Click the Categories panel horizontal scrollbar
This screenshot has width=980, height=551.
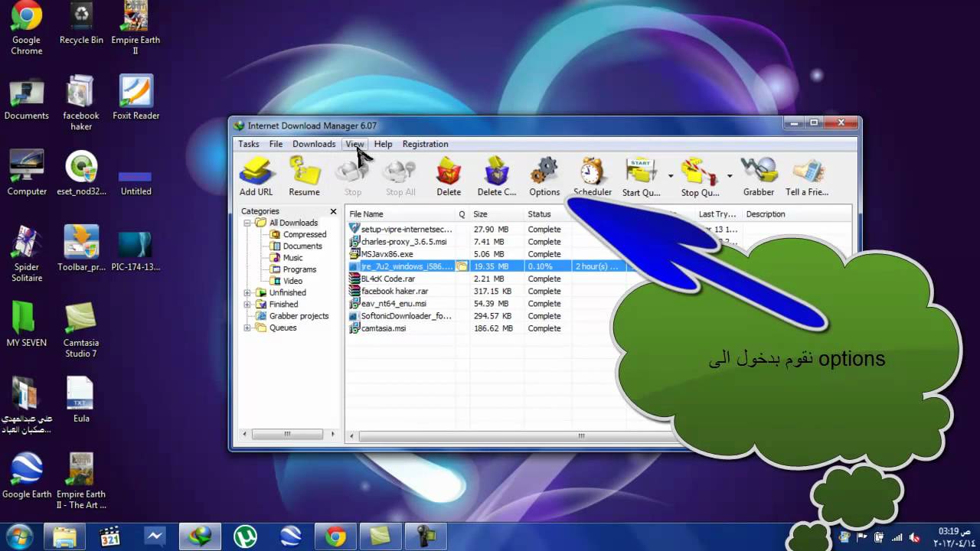(x=287, y=434)
